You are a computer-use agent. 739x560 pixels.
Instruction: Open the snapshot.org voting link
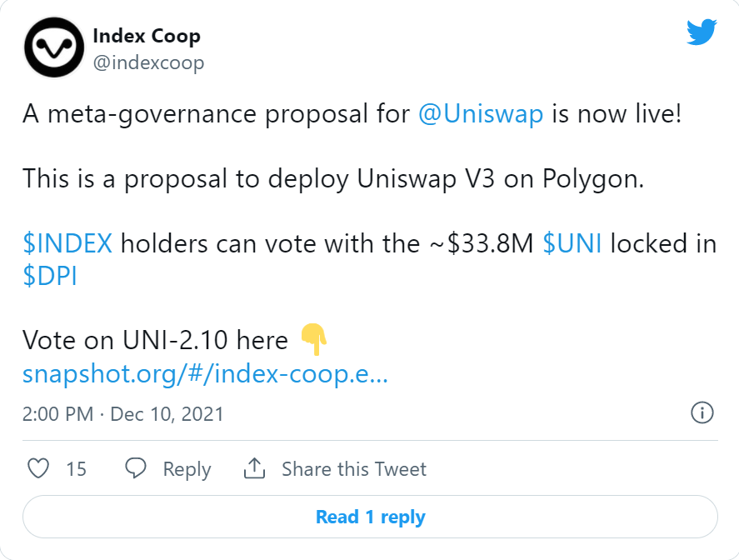205,374
